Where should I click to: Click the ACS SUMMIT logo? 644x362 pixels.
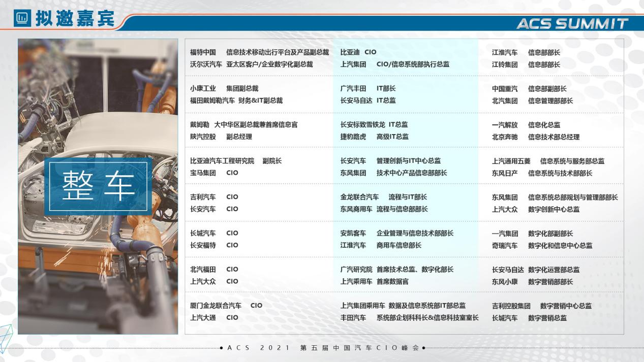[x=572, y=24]
